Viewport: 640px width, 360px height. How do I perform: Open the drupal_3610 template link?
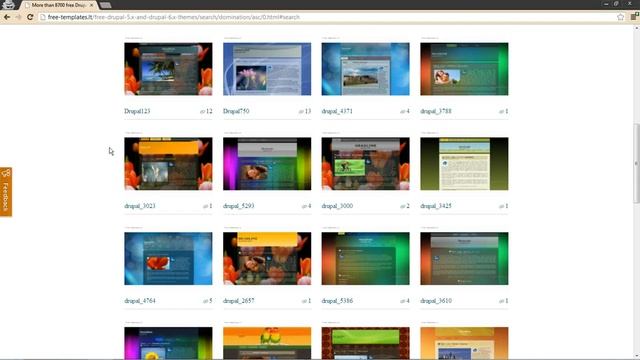coord(436,300)
